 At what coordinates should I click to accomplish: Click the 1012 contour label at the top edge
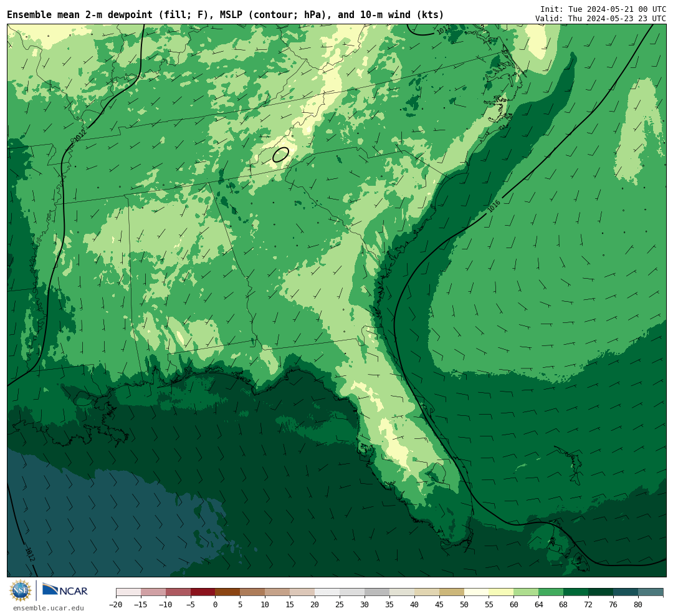point(444,31)
